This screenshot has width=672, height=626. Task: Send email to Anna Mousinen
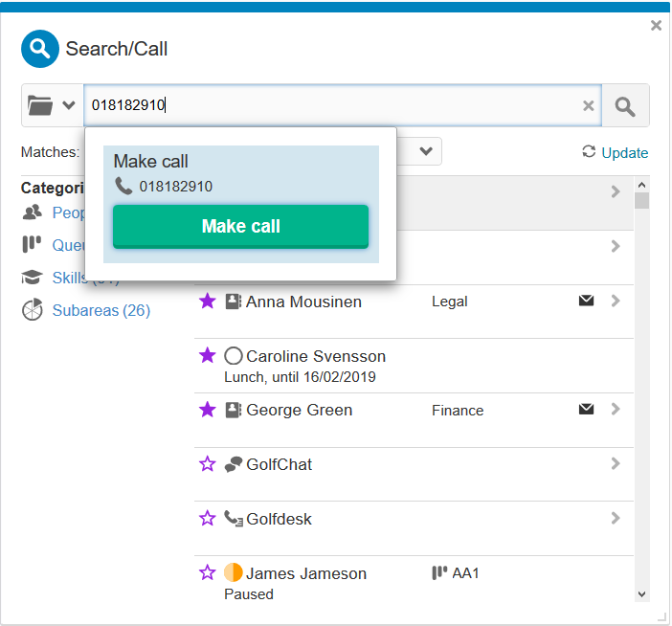586,302
